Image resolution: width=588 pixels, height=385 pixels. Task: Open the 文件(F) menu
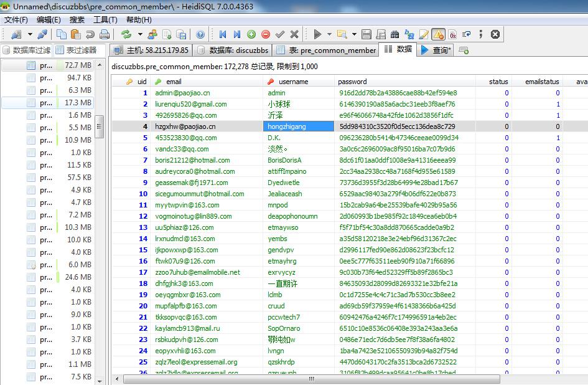[x=16, y=20]
